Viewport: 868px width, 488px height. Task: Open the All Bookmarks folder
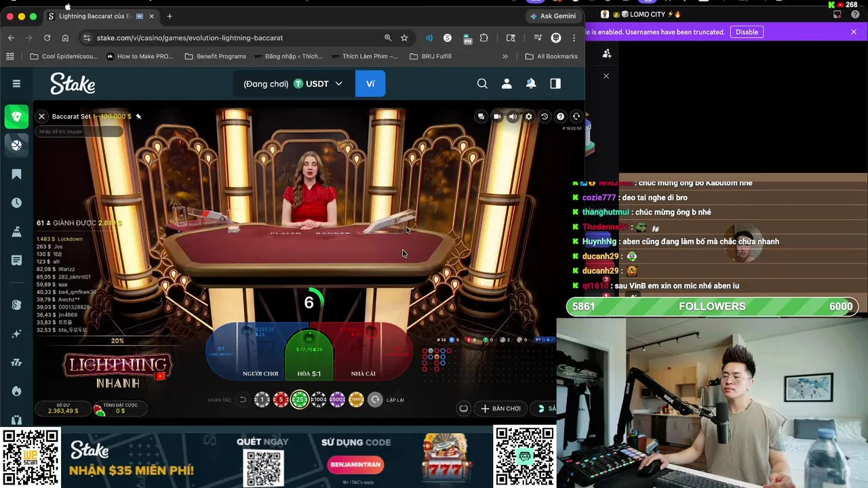551,56
